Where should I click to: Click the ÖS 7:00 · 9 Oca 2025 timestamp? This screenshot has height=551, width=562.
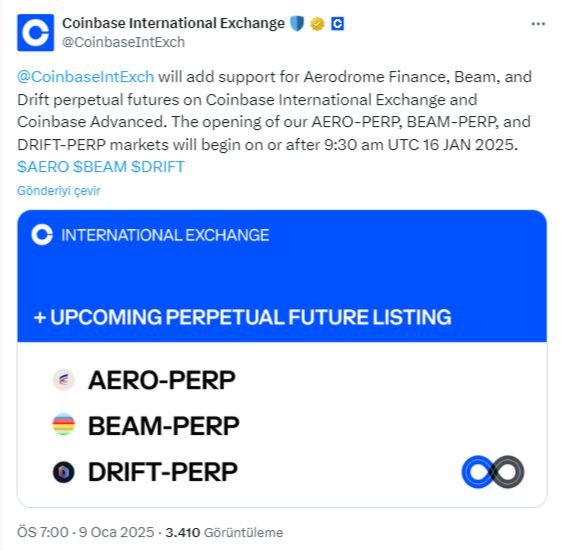pyautogui.click(x=86, y=532)
